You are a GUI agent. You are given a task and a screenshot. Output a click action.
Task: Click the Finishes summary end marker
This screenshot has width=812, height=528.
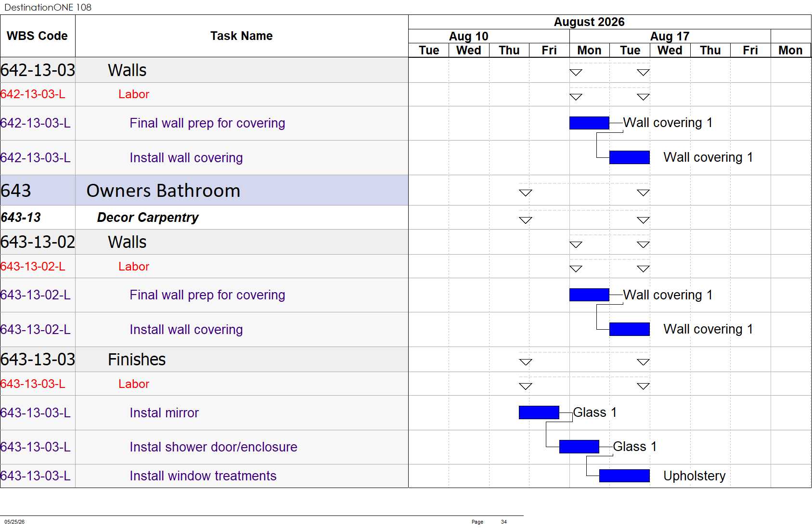(643, 362)
